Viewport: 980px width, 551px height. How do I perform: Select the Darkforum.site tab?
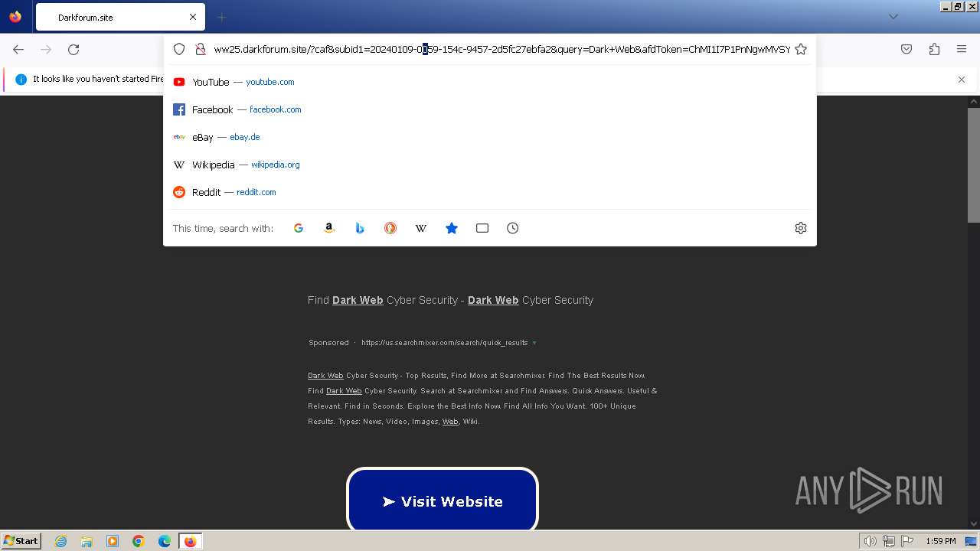(x=120, y=17)
